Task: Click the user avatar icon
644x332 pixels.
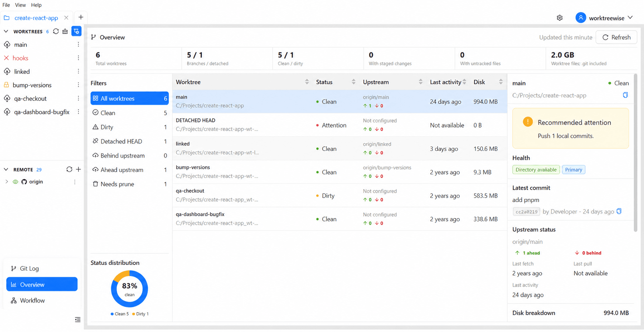Action: pyautogui.click(x=581, y=18)
